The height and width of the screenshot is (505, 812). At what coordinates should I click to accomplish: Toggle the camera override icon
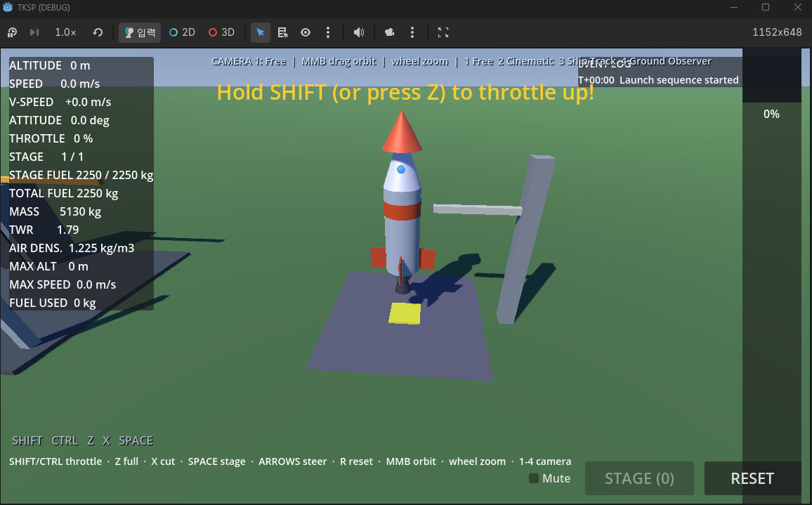click(389, 32)
